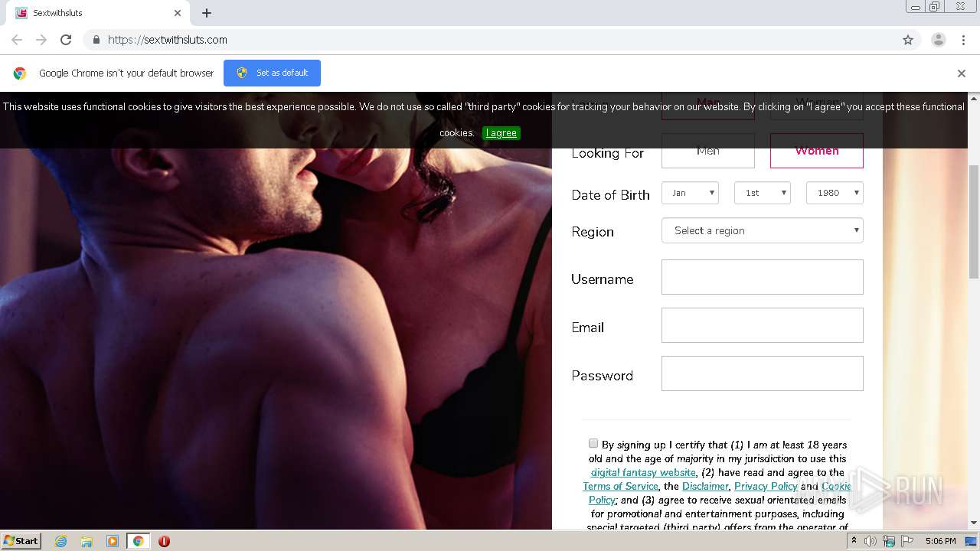Open the digital fantasy website link
Image resolution: width=980 pixels, height=551 pixels.
click(x=643, y=472)
